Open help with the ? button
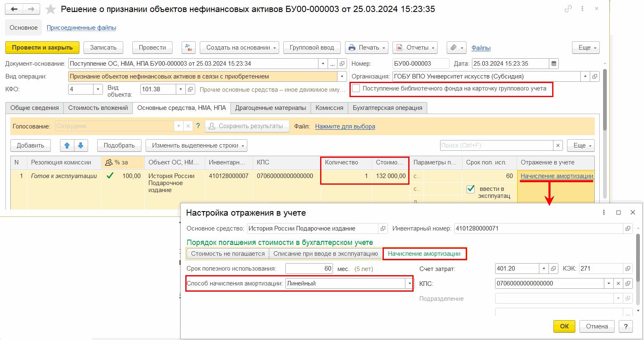 tap(626, 326)
